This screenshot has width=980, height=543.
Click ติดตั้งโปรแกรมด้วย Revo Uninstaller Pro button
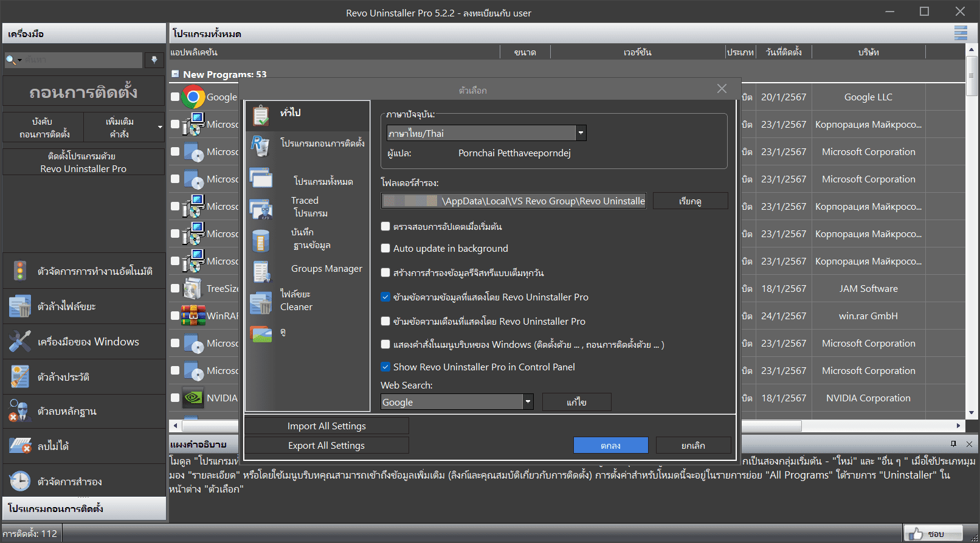pos(83,162)
